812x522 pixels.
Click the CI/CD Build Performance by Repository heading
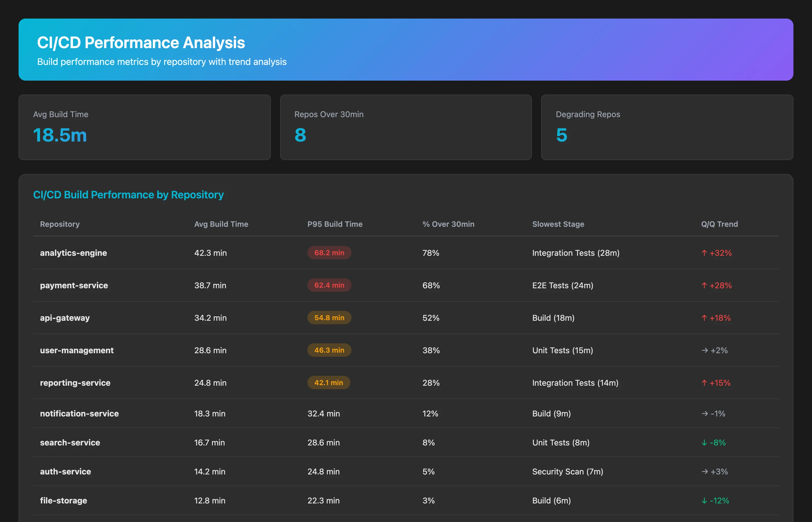point(128,195)
